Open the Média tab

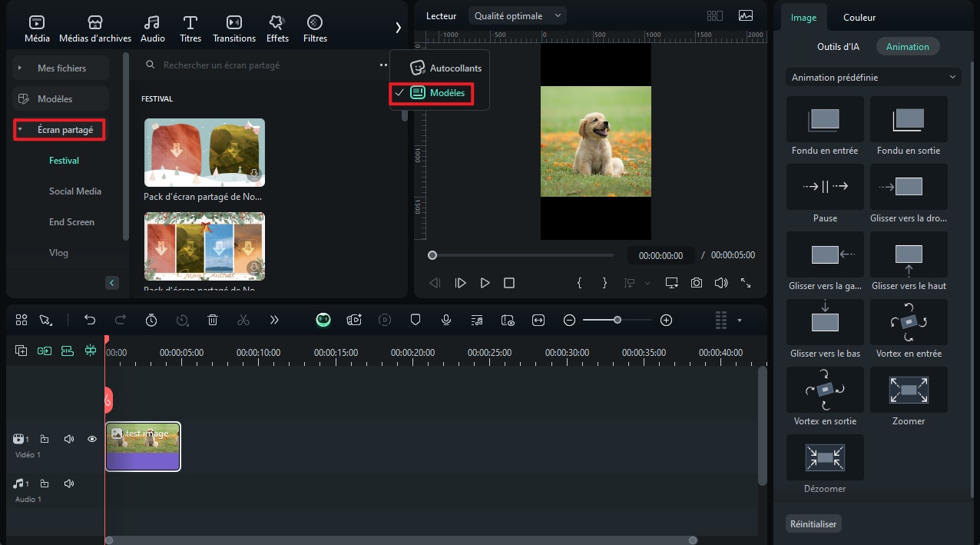pos(37,28)
